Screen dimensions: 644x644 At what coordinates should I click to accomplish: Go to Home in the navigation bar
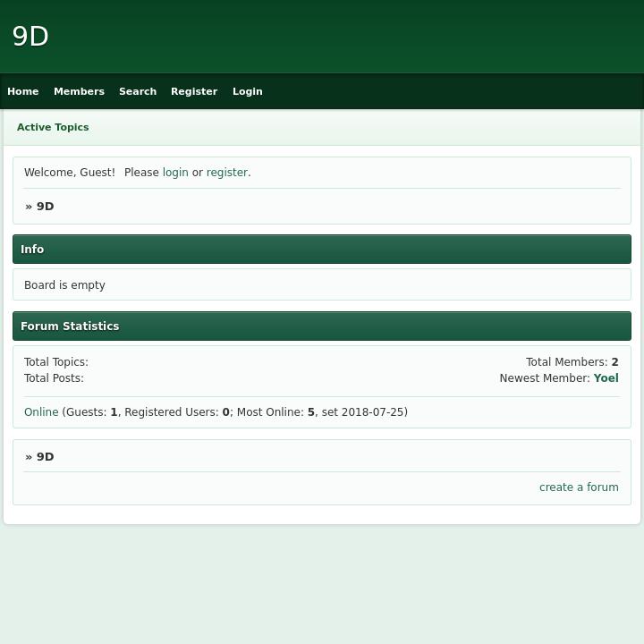click(23, 91)
